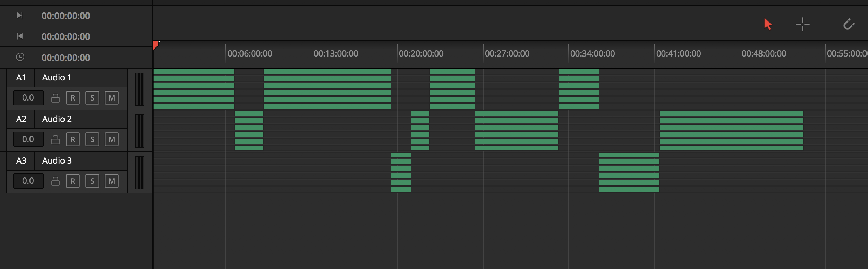The height and width of the screenshot is (269, 868).
Task: Click the range in-point icon
Action: coord(20,15)
